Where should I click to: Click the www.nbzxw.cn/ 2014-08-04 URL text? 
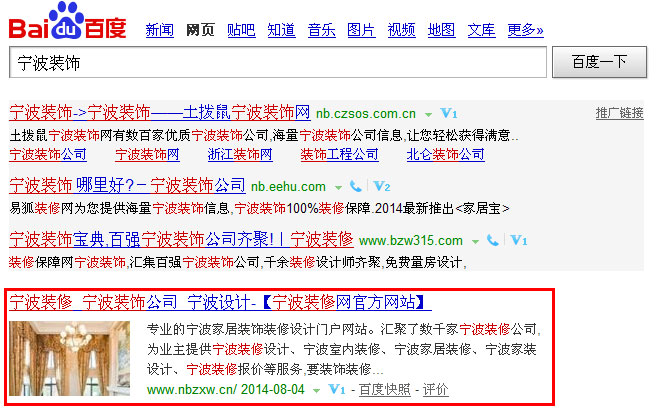[x=226, y=389]
